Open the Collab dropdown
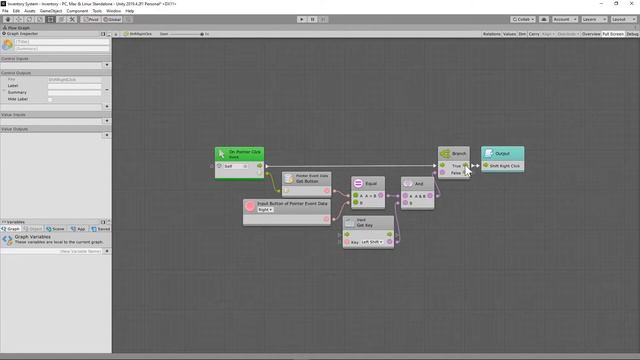Image resolution: width=640 pixels, height=360 pixels. [x=523, y=19]
